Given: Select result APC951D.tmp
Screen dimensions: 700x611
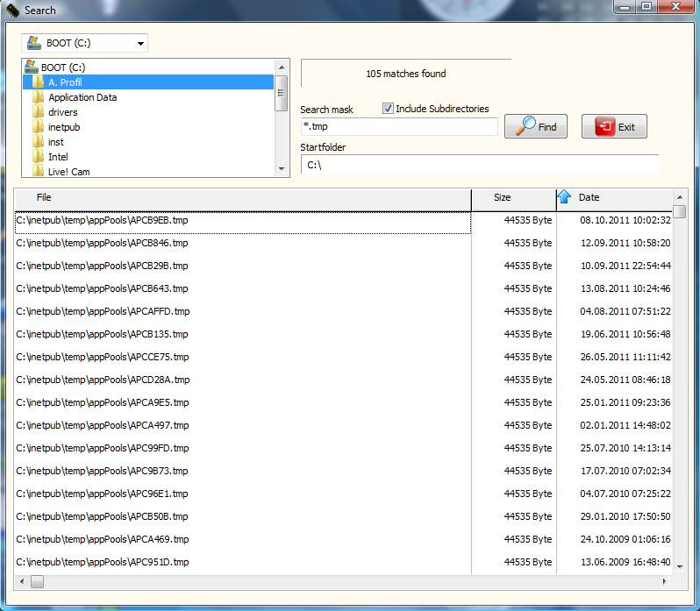Looking at the screenshot, I should pos(243,563).
